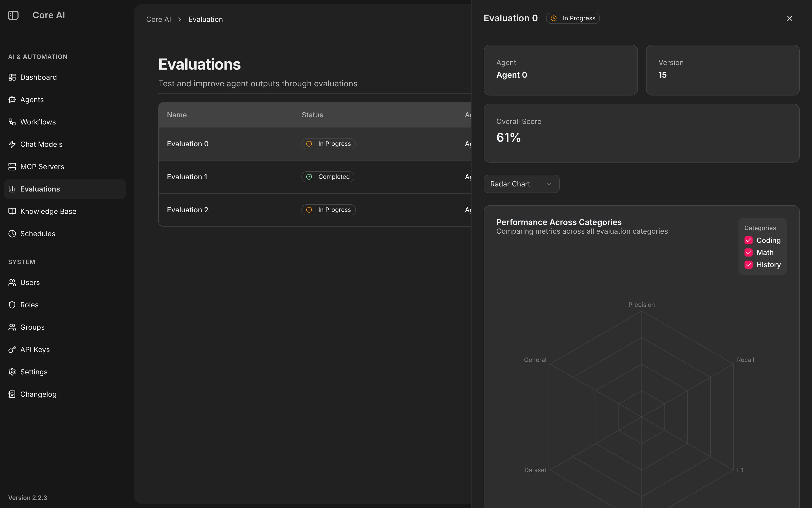
Task: Open Settings from the sidebar
Action: [65, 372]
